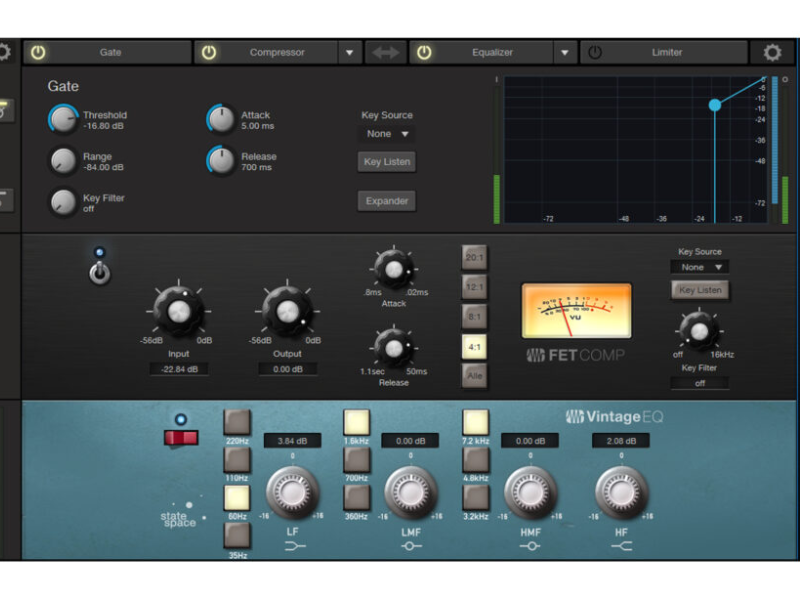The width and height of the screenshot is (800, 600).
Task: Select the 12:1 ratio button
Action: tap(474, 287)
